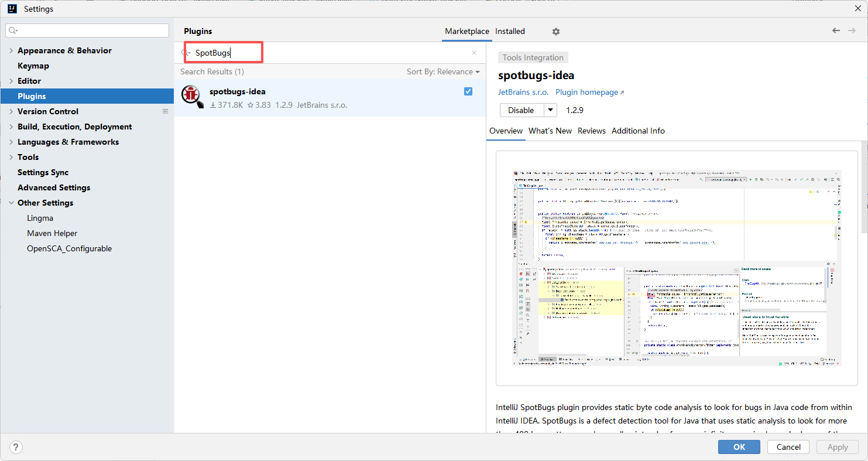Click the spotbugs-idea plugin logo icon
Viewport: 868px width, 461px height.
pyautogui.click(x=192, y=97)
